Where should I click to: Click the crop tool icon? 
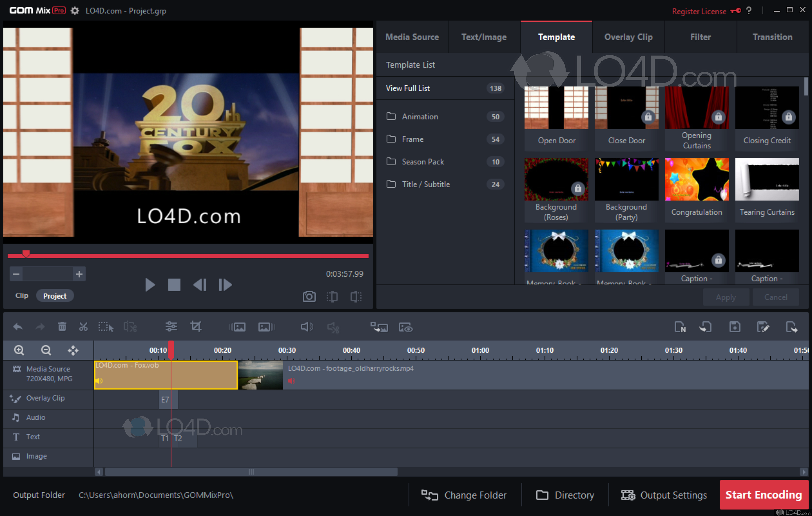pyautogui.click(x=196, y=327)
